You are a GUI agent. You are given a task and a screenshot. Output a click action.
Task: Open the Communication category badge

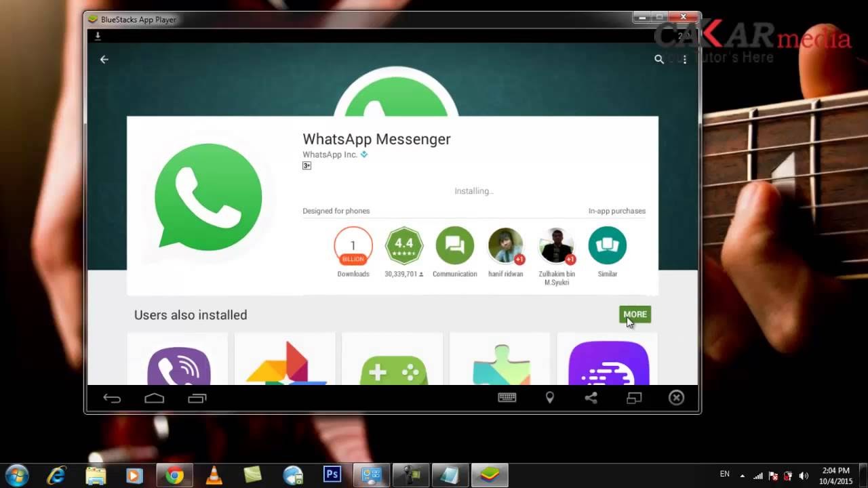click(455, 246)
